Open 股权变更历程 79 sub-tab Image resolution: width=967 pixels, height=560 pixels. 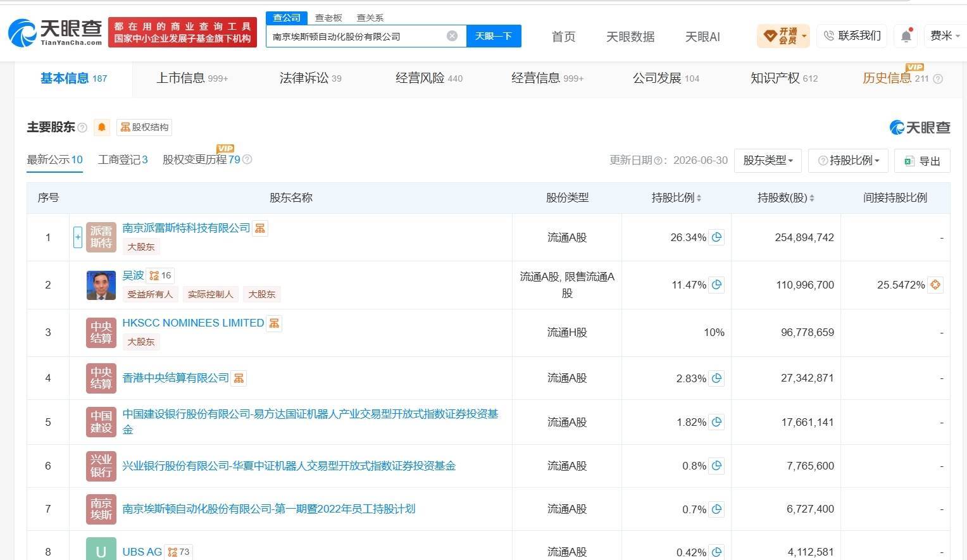[201, 159]
